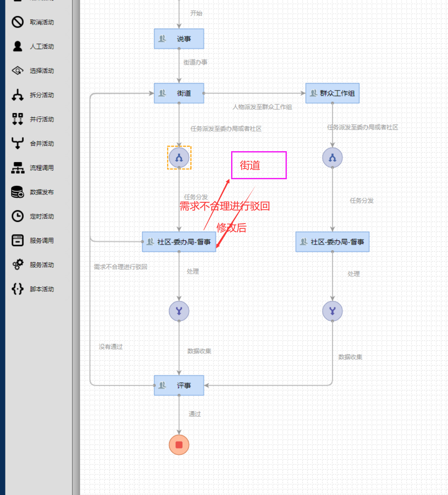Click the 服务调用 service call icon

18,240
